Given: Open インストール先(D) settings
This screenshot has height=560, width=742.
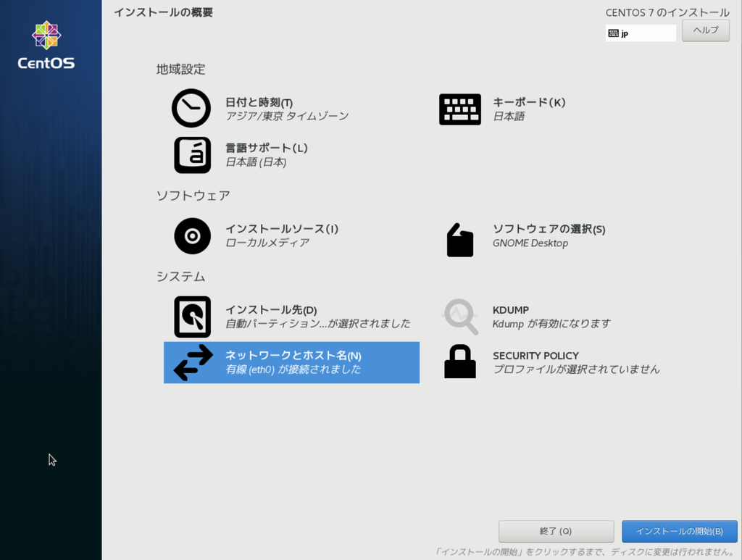Looking at the screenshot, I should [271, 310].
